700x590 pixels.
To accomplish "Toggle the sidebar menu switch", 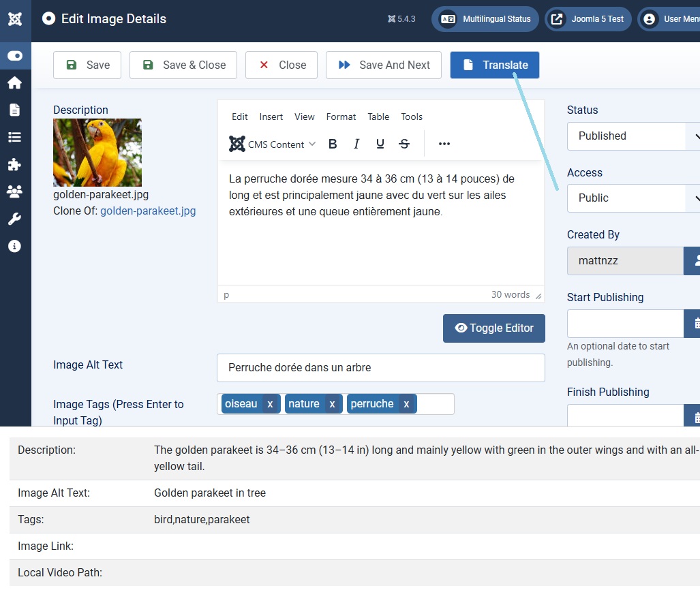I will click(x=15, y=56).
